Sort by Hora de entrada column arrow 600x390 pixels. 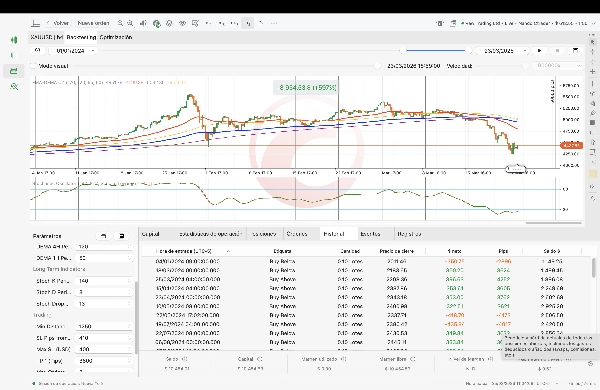(228, 251)
